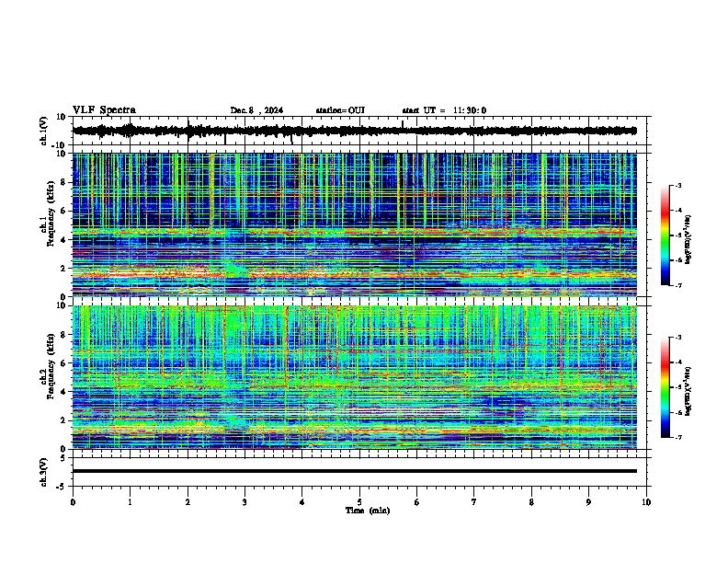This screenshot has width=728, height=563.
Task: Click the ch.1 spectrogram color scale bar
Action: (665, 236)
